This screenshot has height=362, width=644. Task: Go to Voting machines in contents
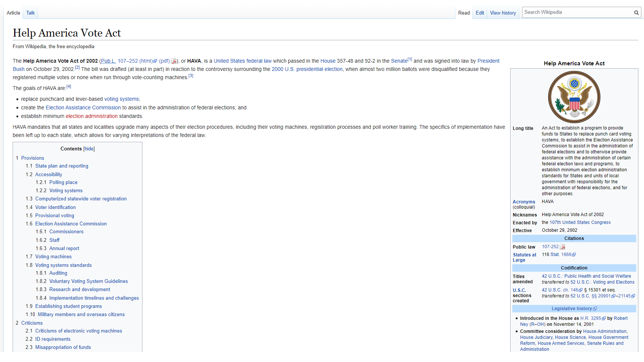[x=53, y=257]
